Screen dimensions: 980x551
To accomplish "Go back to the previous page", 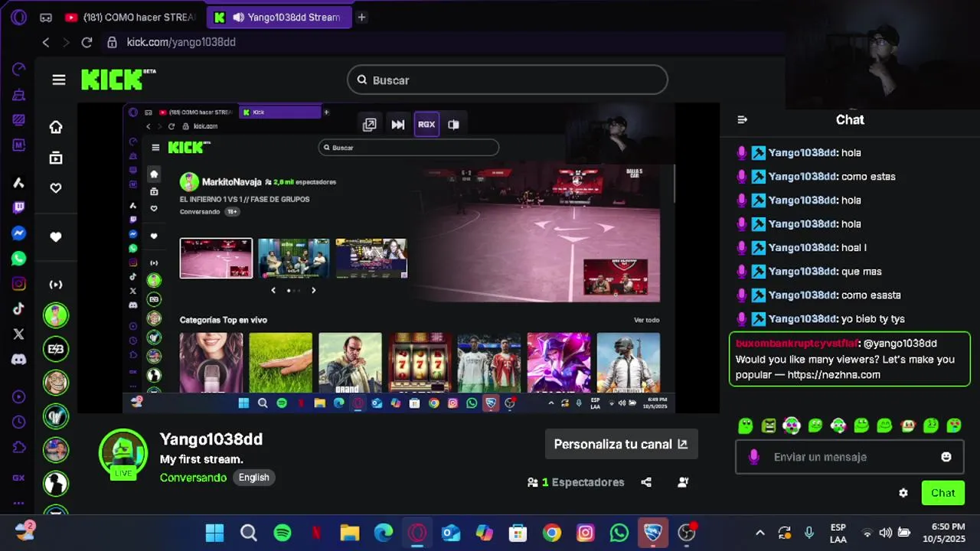I will click(x=46, y=42).
